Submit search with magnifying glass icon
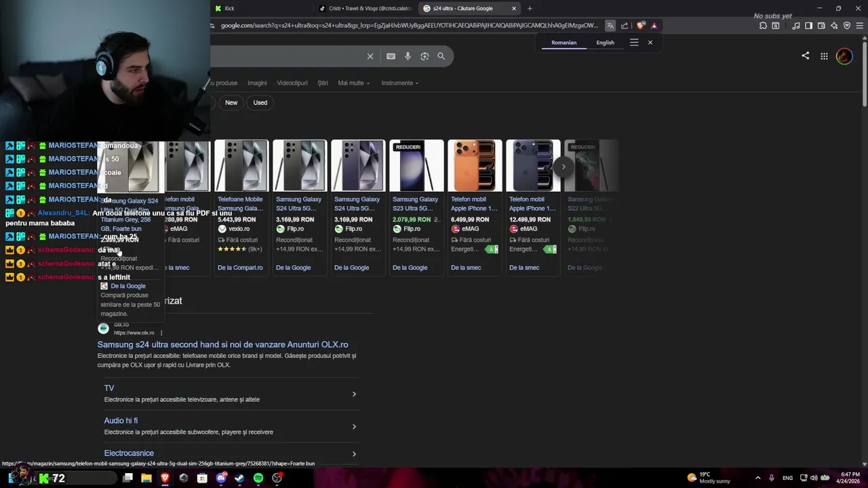The image size is (868, 488). 441,56
